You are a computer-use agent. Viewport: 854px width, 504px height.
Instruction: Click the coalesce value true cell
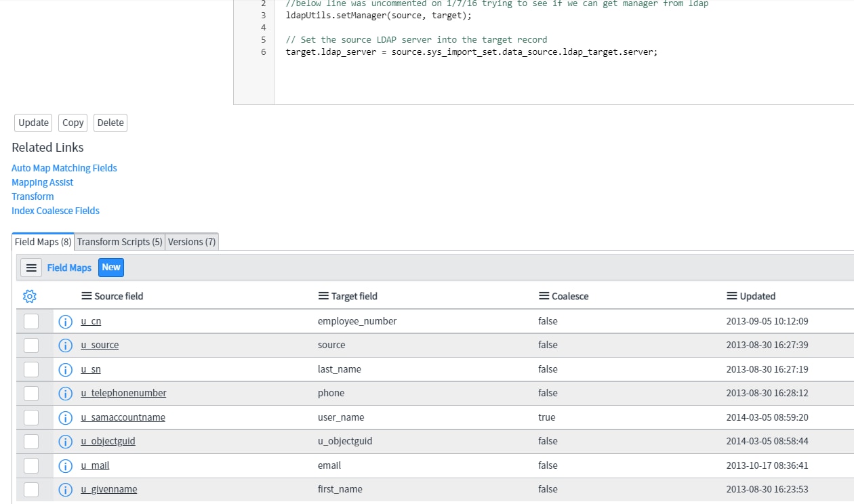(x=546, y=417)
